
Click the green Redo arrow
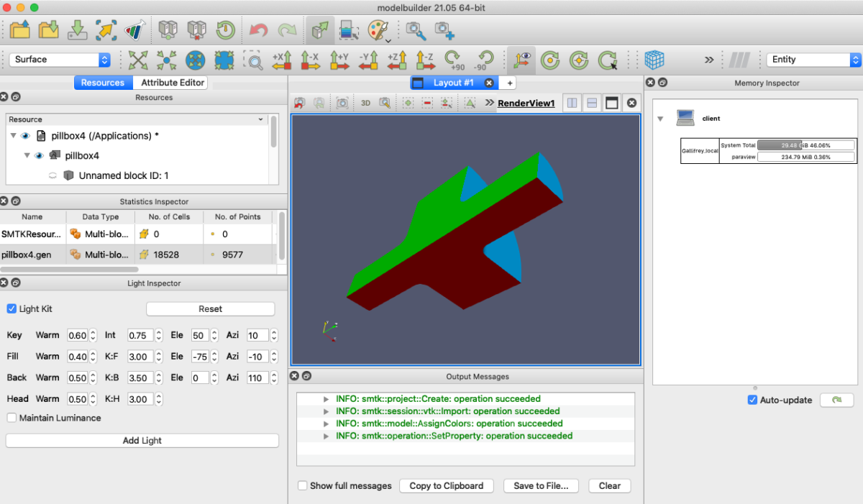(x=287, y=30)
